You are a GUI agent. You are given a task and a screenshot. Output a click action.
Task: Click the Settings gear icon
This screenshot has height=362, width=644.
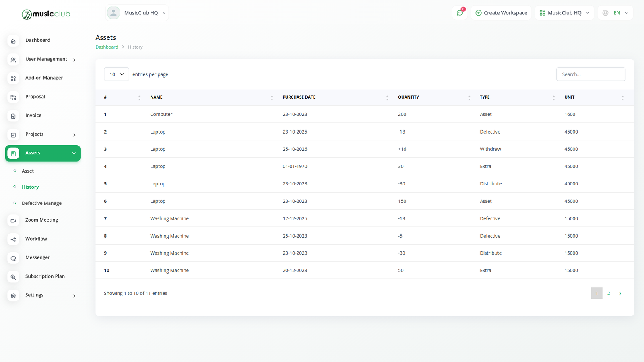pyautogui.click(x=13, y=296)
